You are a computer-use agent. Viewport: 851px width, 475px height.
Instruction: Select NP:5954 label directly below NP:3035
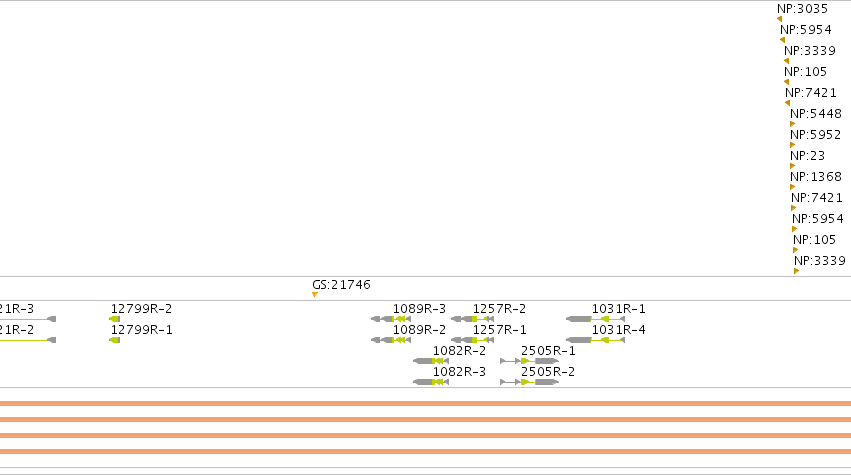[805, 30]
